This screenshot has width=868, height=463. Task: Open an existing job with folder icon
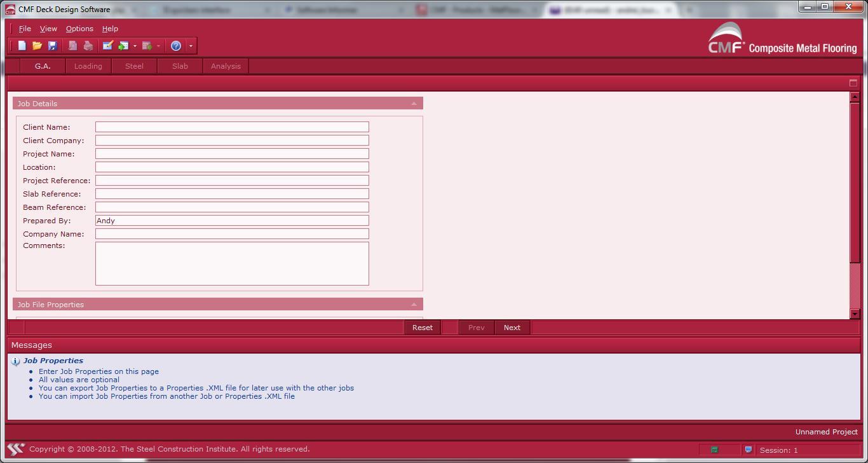point(37,46)
